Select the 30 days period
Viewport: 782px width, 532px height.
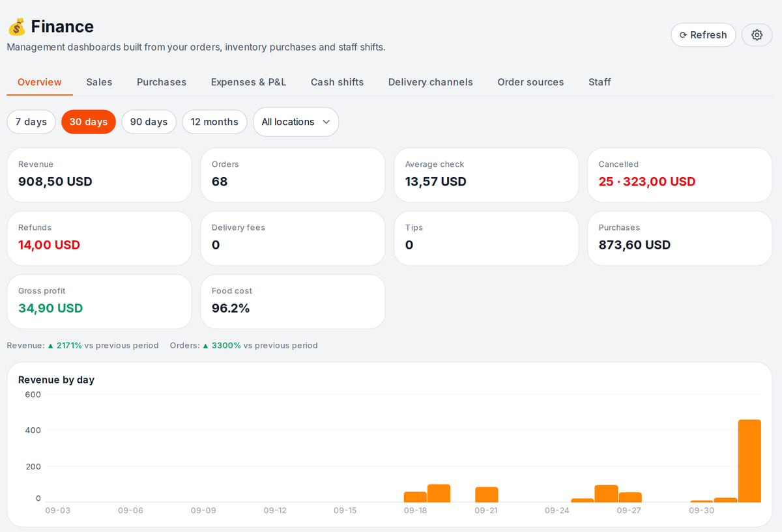(89, 122)
